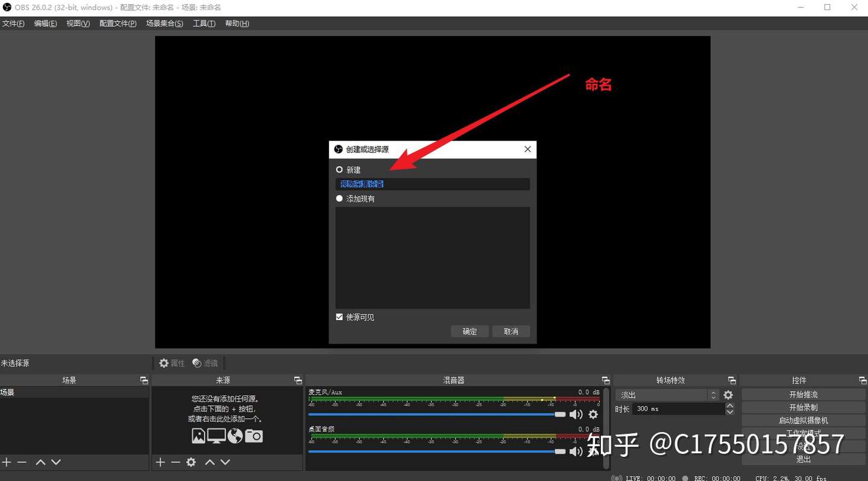Screen dimensions: 868x481
Task: Mute the 麦克风/Aux channel
Action: pos(576,414)
